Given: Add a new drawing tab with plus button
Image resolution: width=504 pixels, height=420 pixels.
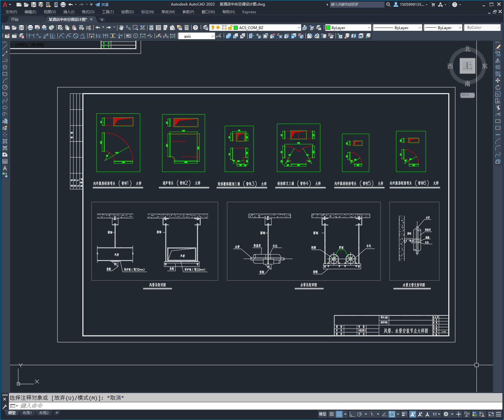Looking at the screenshot, I should (102, 19).
